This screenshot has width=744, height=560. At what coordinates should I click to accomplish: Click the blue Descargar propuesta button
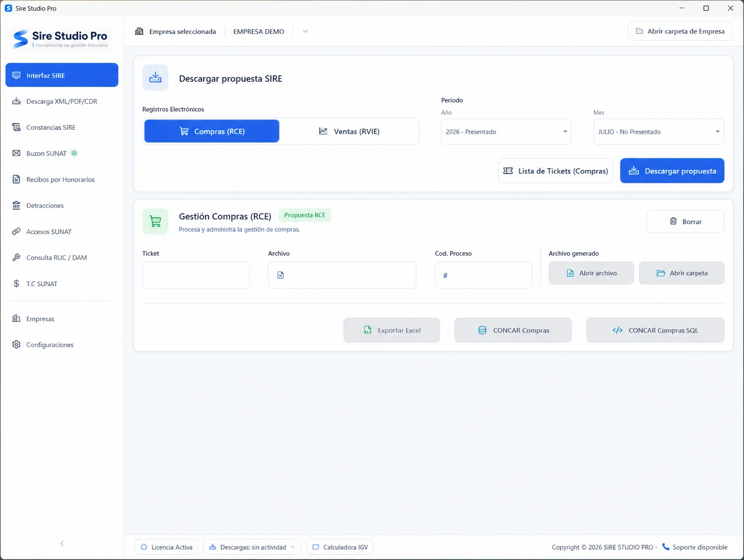pos(672,171)
